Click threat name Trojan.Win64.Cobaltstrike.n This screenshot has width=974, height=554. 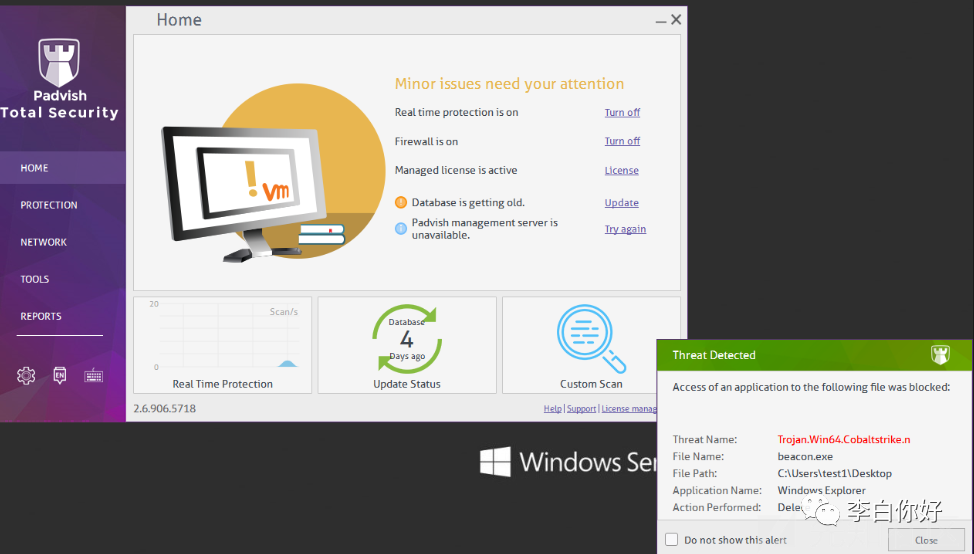844,440
